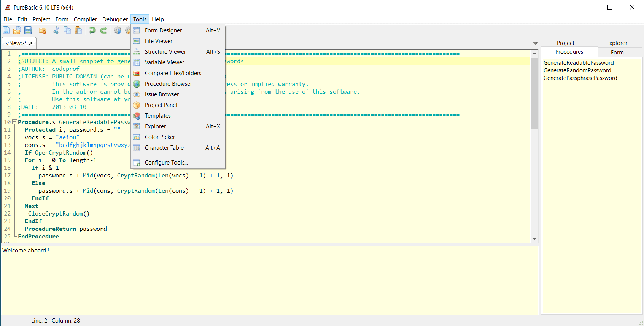Click the Compile/Run gear icon

click(x=118, y=30)
